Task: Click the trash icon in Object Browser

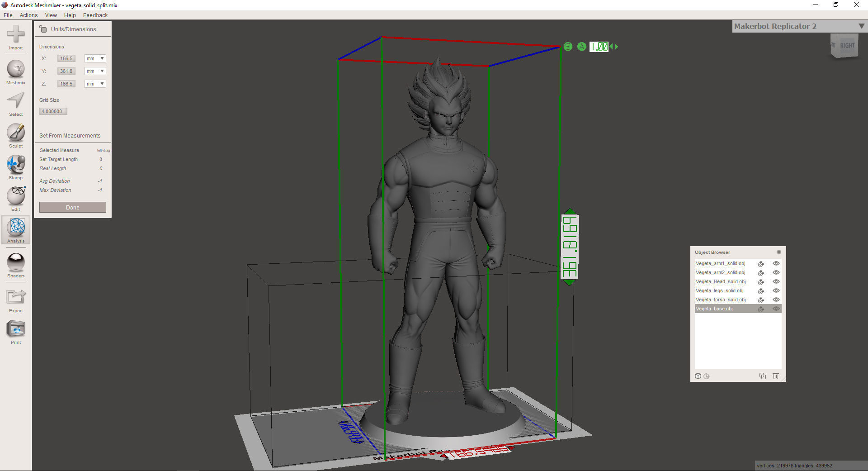Action: (776, 376)
